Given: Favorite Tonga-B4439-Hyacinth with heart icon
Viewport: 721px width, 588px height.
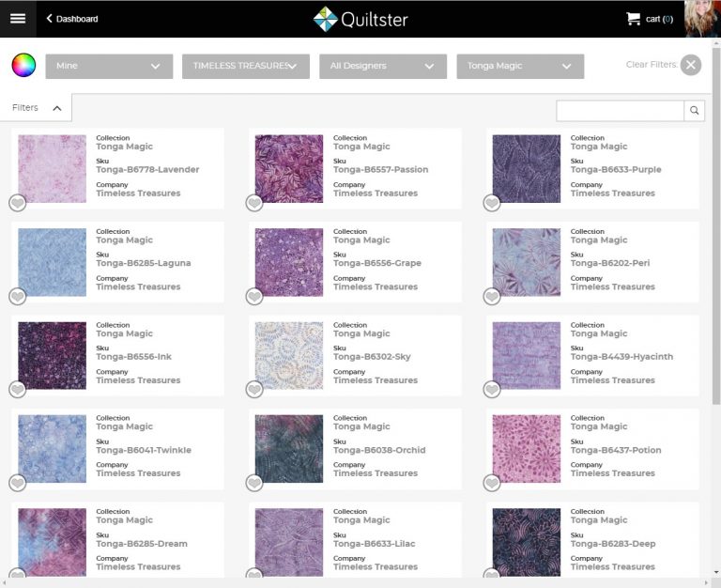Looking at the screenshot, I should (x=492, y=390).
